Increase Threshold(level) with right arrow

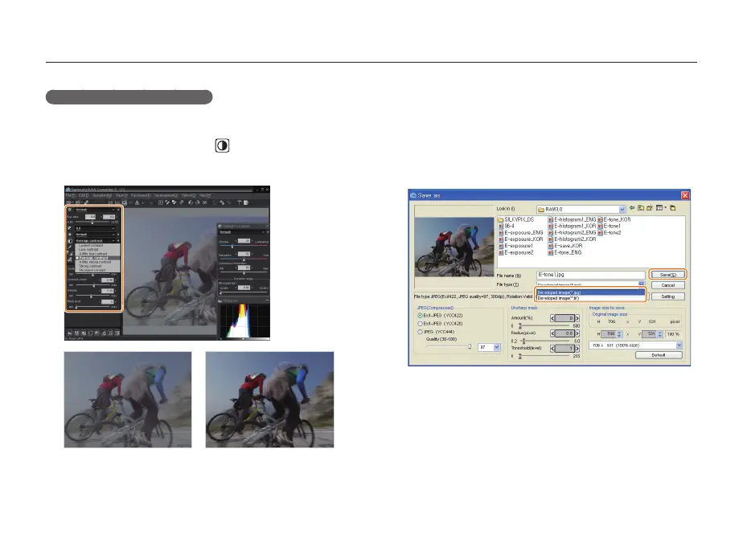pyautogui.click(x=577, y=349)
